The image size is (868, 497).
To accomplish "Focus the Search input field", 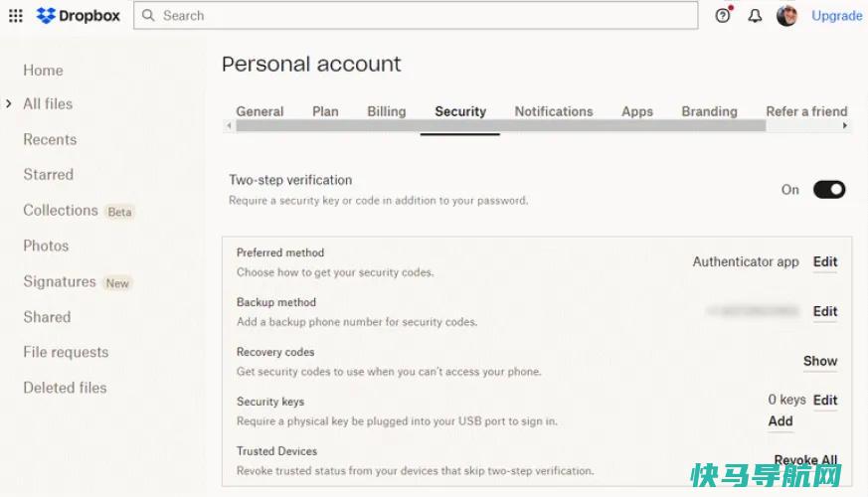I will (x=416, y=16).
